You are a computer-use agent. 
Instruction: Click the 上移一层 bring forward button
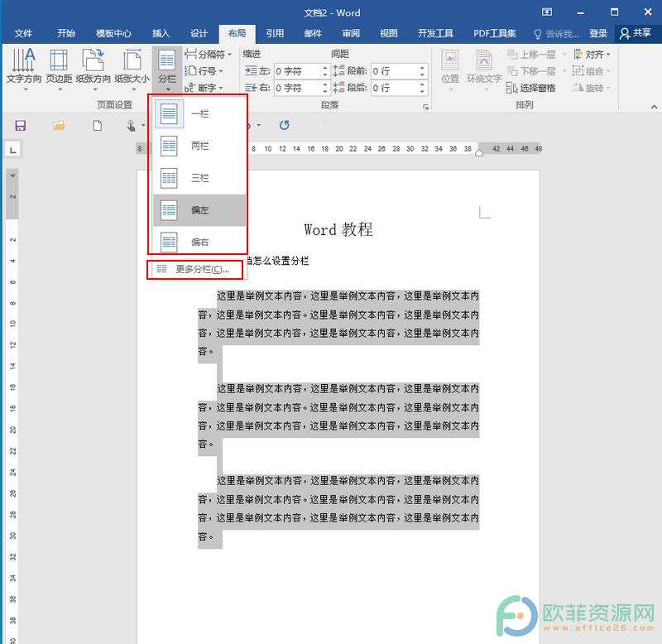click(531, 55)
